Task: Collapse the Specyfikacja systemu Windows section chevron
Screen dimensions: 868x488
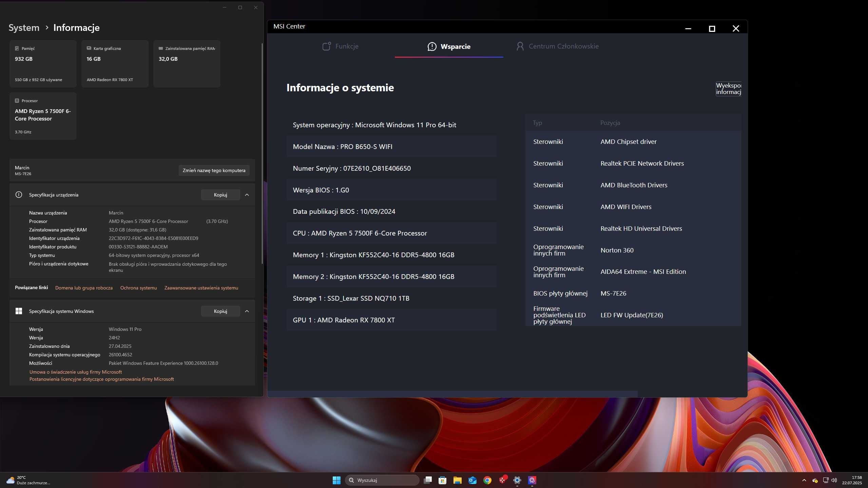Action: (247, 311)
